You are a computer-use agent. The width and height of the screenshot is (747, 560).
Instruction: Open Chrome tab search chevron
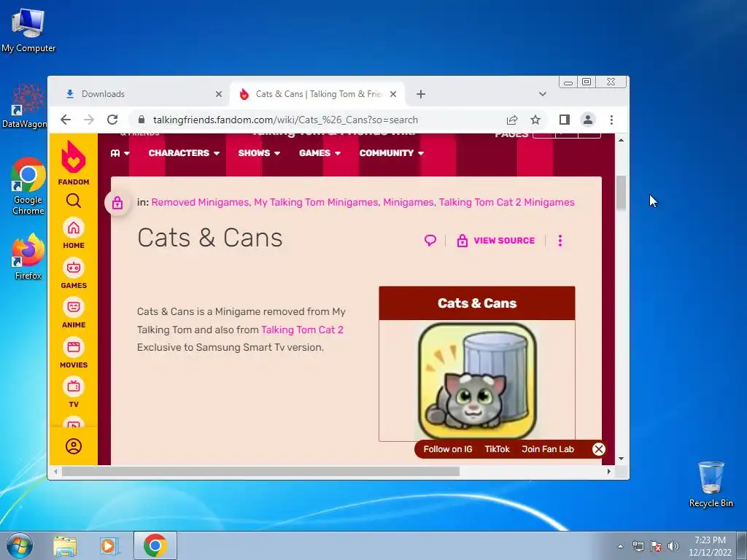(542, 94)
